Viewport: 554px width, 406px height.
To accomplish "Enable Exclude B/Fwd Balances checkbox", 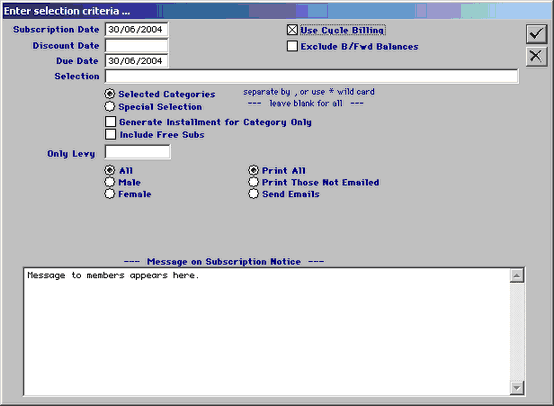I will (x=292, y=46).
